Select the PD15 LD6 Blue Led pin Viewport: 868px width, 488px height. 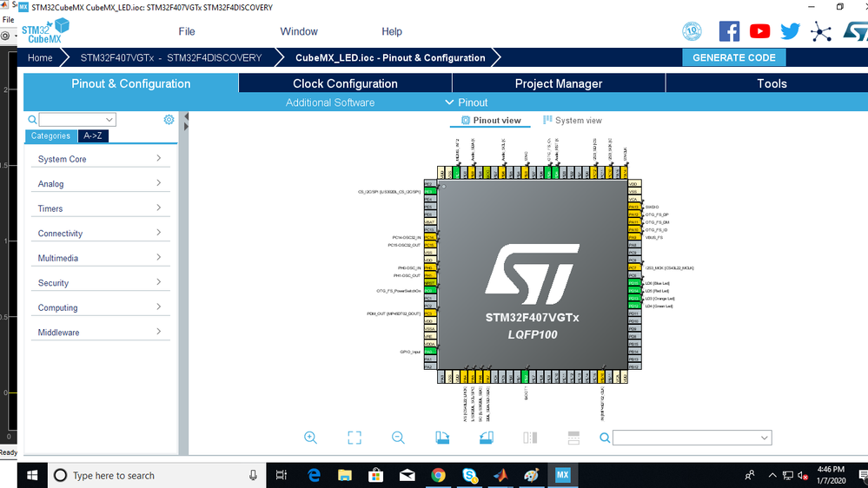(x=633, y=283)
